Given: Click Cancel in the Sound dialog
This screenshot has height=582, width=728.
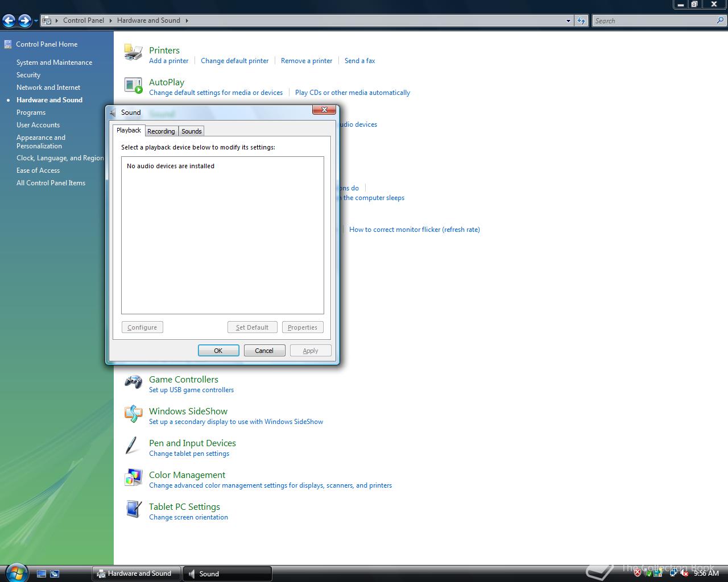Looking at the screenshot, I should pos(264,351).
